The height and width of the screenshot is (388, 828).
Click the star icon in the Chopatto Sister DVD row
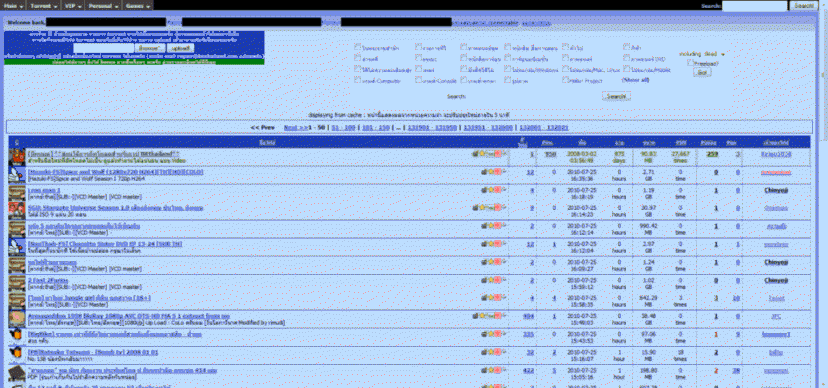point(490,244)
